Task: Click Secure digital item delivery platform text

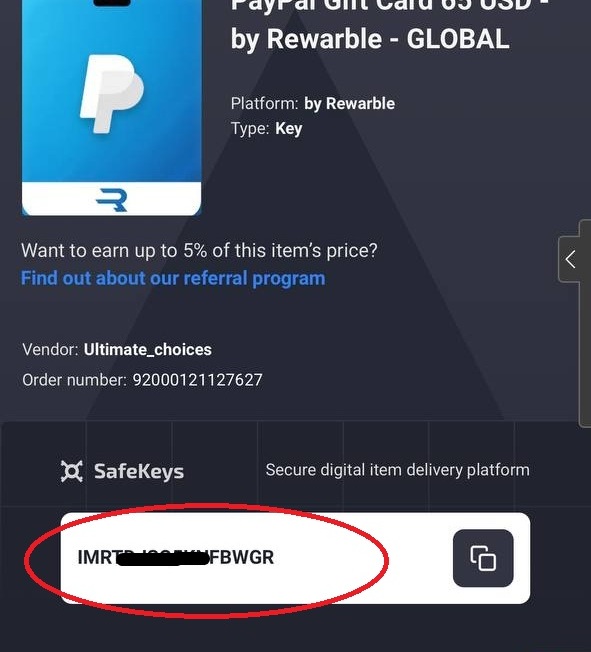Action: [x=398, y=470]
